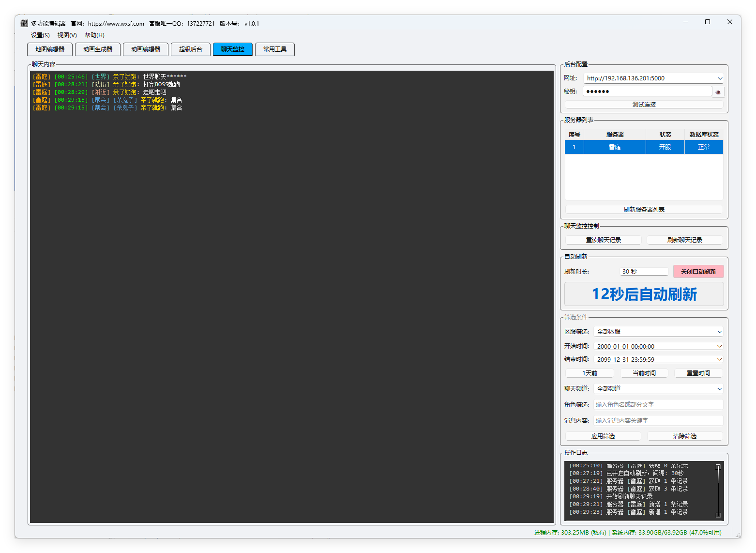
Task: Open the 设置(S) menu
Action: 40,35
